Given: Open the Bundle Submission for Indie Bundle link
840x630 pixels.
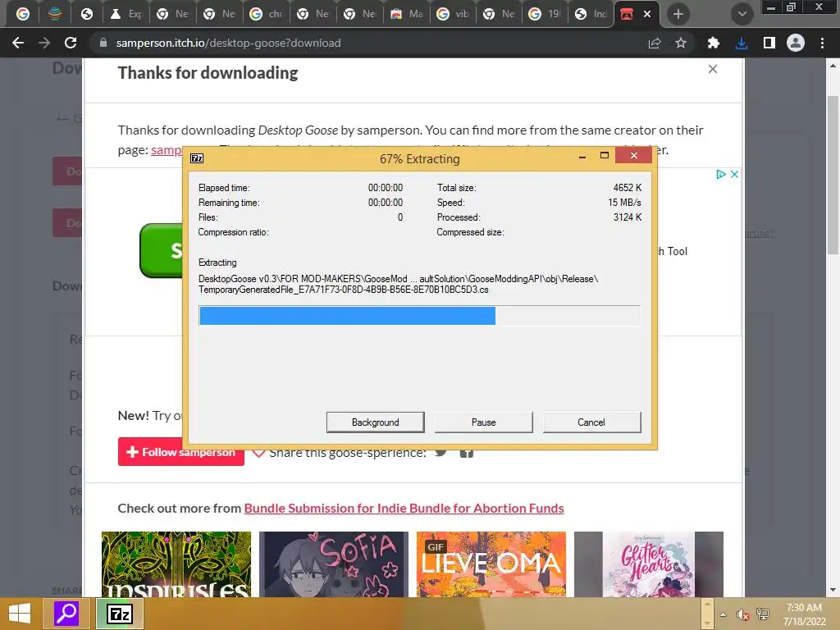Looking at the screenshot, I should click(x=404, y=508).
